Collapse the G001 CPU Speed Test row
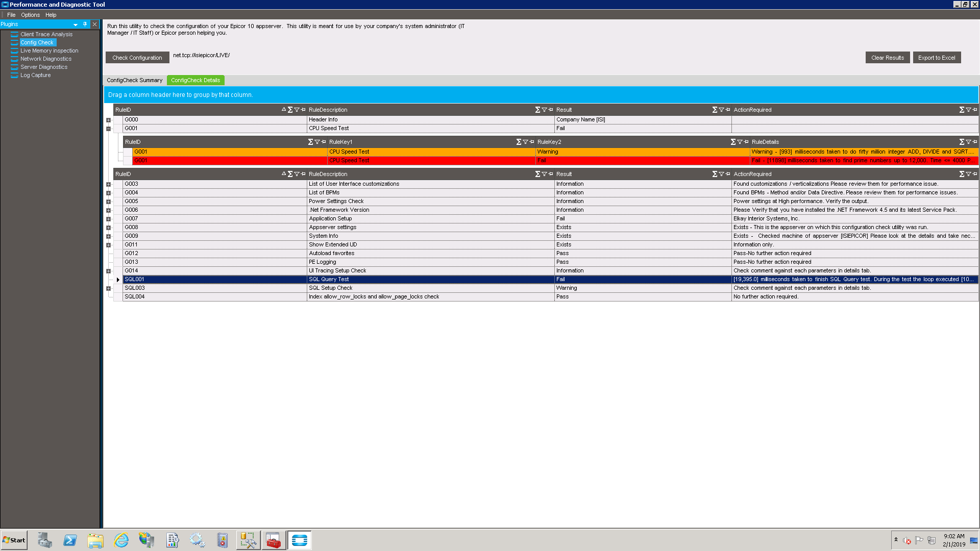Image resolution: width=980 pixels, height=551 pixels. 108,129
